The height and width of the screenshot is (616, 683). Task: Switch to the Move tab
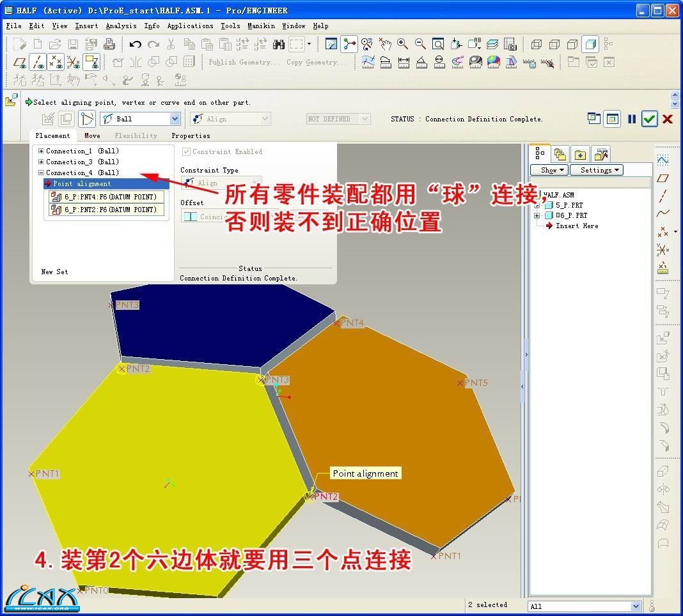pos(92,136)
